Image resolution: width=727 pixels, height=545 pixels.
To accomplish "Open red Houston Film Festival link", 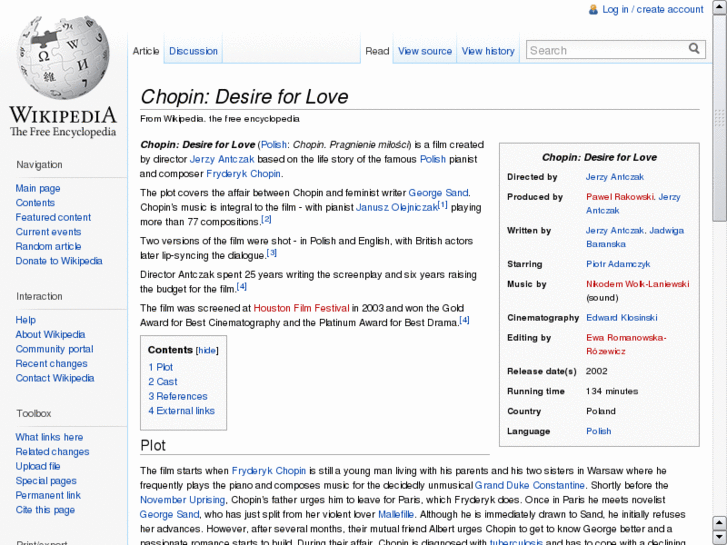I will tap(301, 308).
